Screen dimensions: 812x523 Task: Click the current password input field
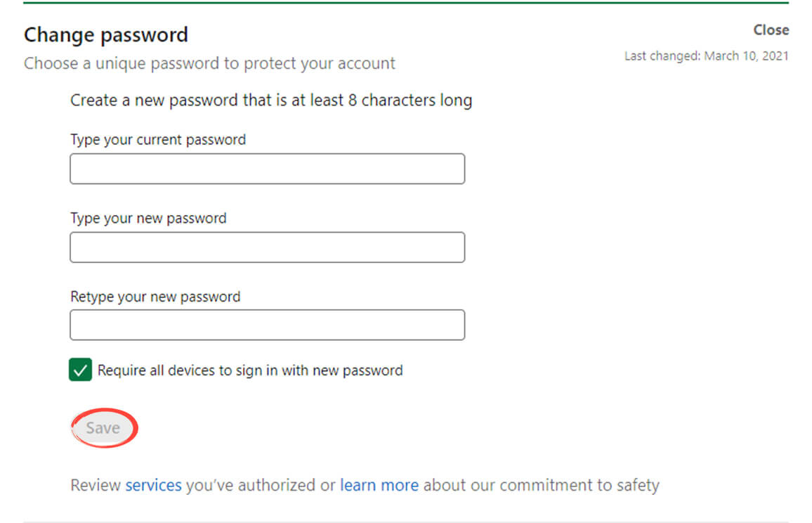[x=267, y=168]
